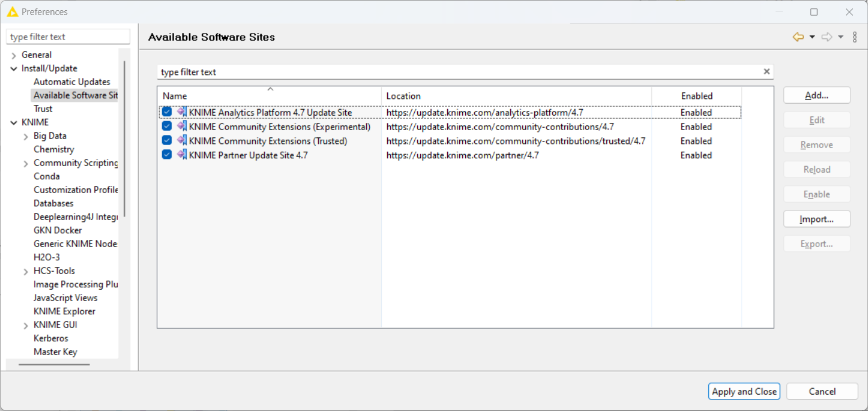Click the Cancel button
The height and width of the screenshot is (411, 868).
(822, 391)
